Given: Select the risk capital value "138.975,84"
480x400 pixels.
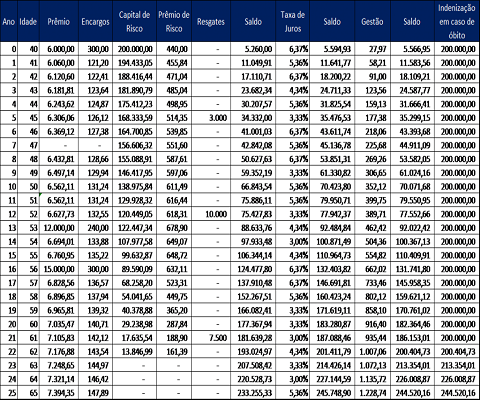Looking at the screenshot, I should coord(135,187).
